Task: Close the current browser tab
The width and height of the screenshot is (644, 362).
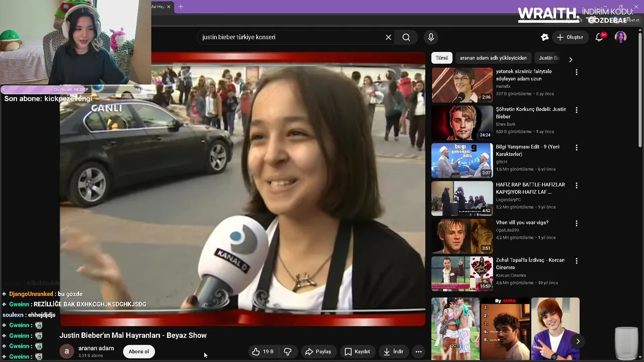Action: click(x=169, y=7)
